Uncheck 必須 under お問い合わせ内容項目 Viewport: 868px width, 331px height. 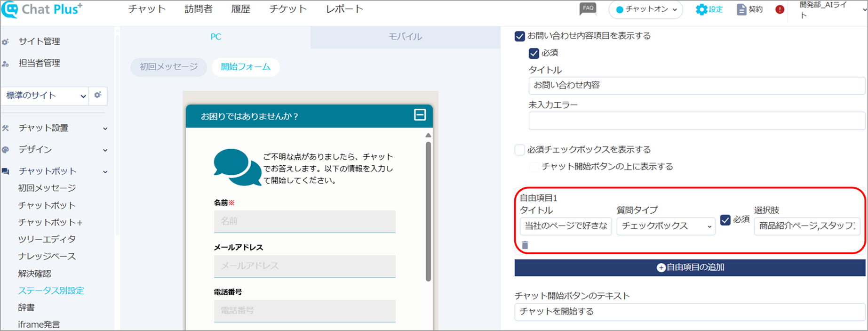click(x=534, y=53)
